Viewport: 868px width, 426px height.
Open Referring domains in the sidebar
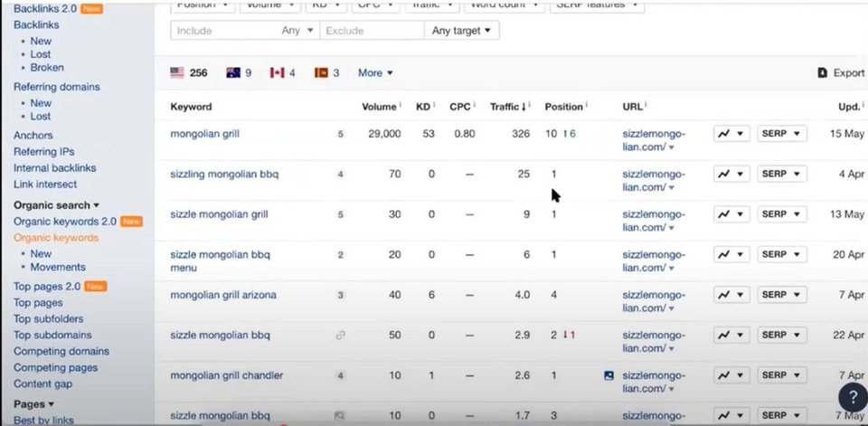56,87
